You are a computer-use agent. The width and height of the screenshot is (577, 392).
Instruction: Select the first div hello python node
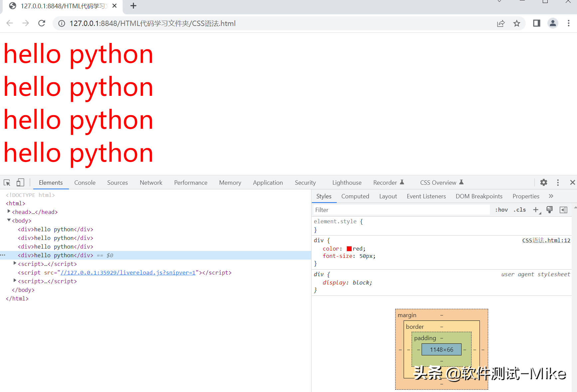56,229
